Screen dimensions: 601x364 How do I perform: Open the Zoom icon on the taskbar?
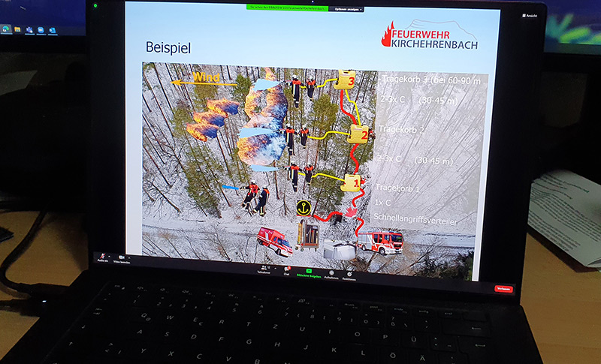click(x=41, y=30)
